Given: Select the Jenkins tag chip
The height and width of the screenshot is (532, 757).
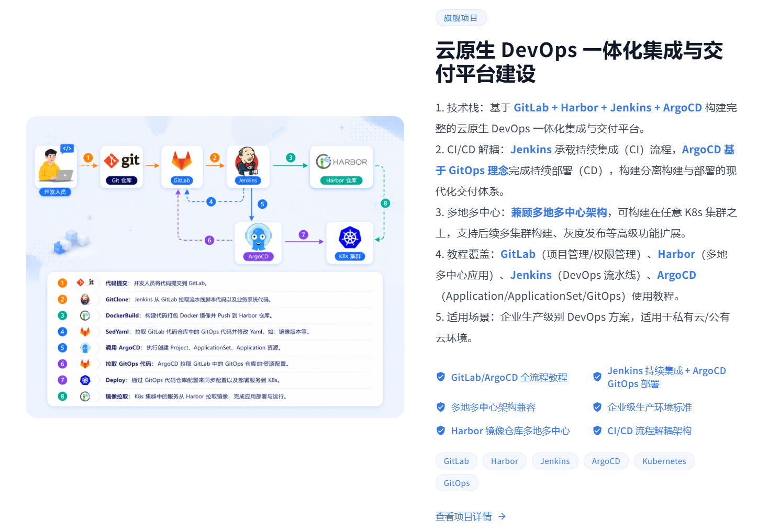Looking at the screenshot, I should pos(555,461).
